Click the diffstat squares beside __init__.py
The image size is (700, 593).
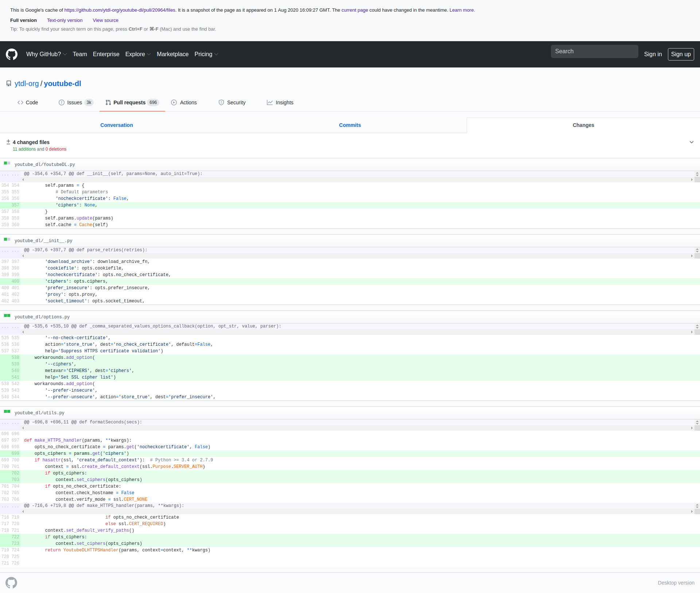[7, 239]
